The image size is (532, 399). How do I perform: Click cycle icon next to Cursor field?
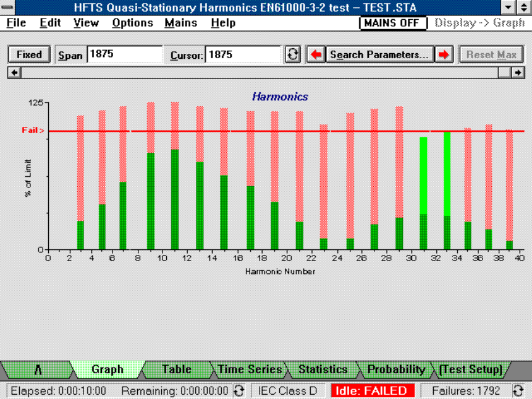[x=293, y=54]
